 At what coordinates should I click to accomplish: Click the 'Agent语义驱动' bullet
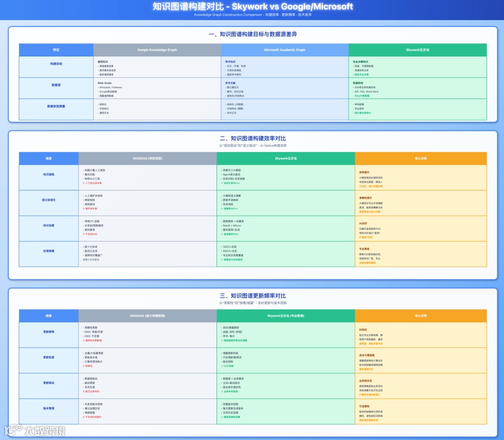231,175
